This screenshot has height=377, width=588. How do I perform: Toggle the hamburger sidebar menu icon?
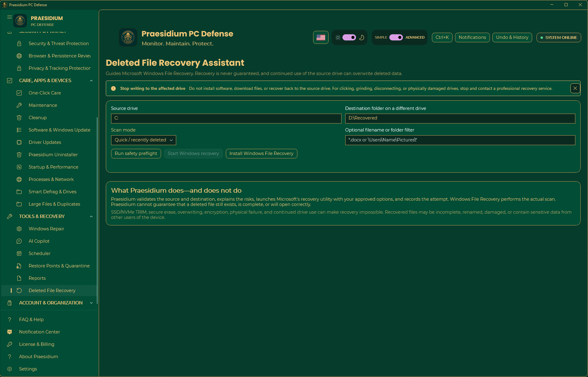pyautogui.click(x=10, y=17)
